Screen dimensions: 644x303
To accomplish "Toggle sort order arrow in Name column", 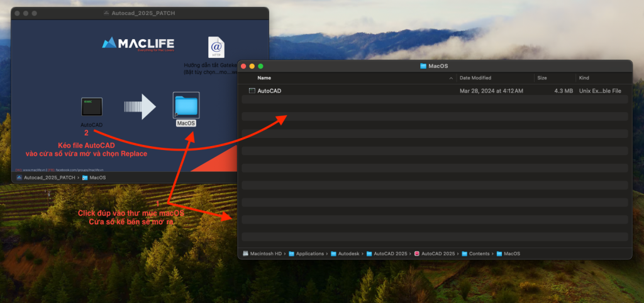I will [450, 77].
